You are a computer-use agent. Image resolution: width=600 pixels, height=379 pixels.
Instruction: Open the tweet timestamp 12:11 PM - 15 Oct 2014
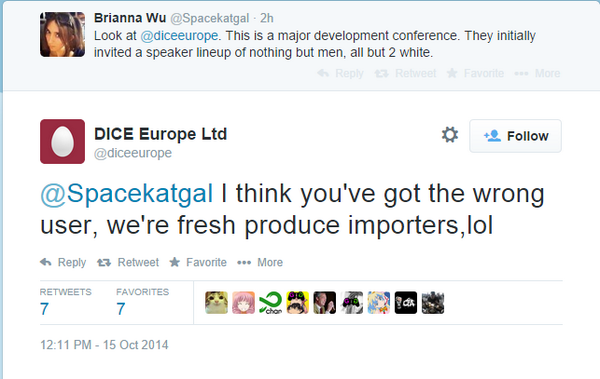[104, 345]
